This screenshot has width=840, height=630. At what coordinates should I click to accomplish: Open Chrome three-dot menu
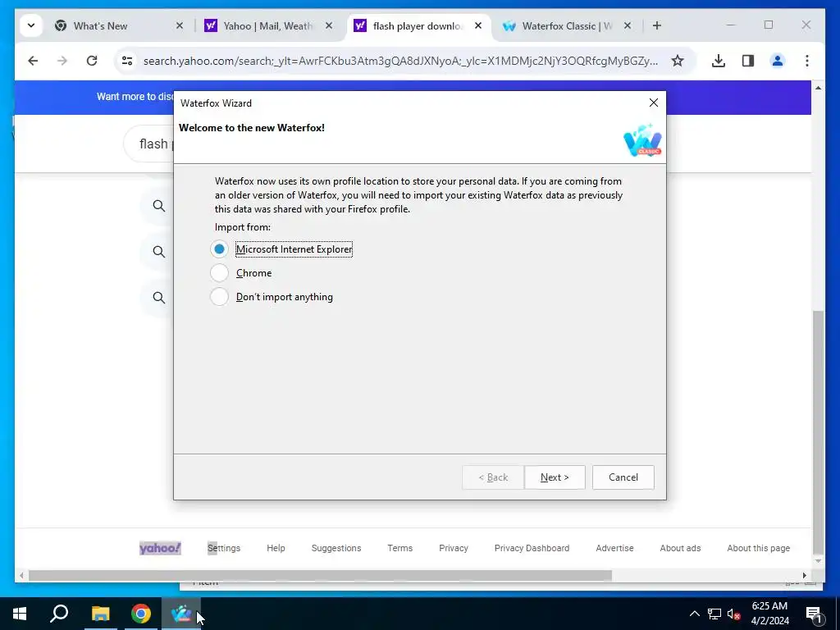pos(807,61)
